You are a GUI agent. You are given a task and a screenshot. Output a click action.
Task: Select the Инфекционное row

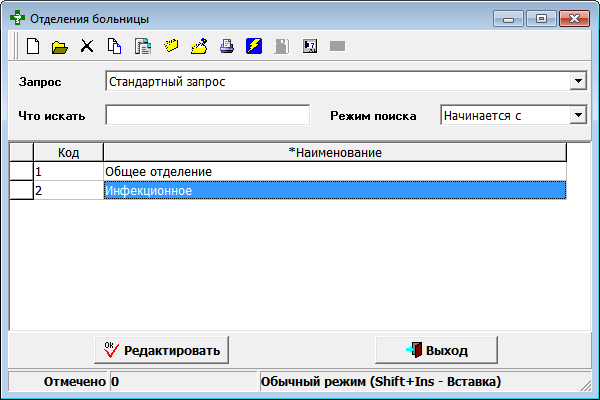pyautogui.click(x=335, y=190)
